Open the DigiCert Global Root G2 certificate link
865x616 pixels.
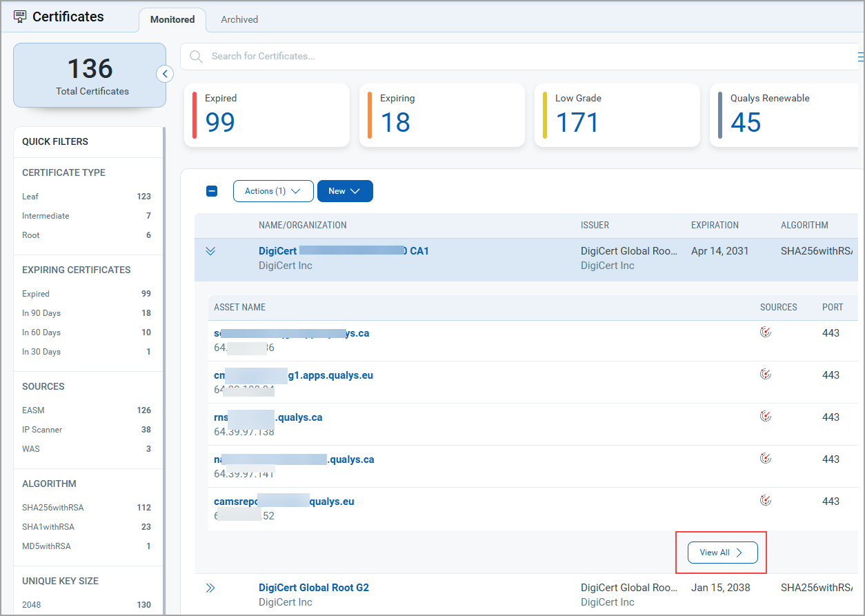pyautogui.click(x=314, y=588)
